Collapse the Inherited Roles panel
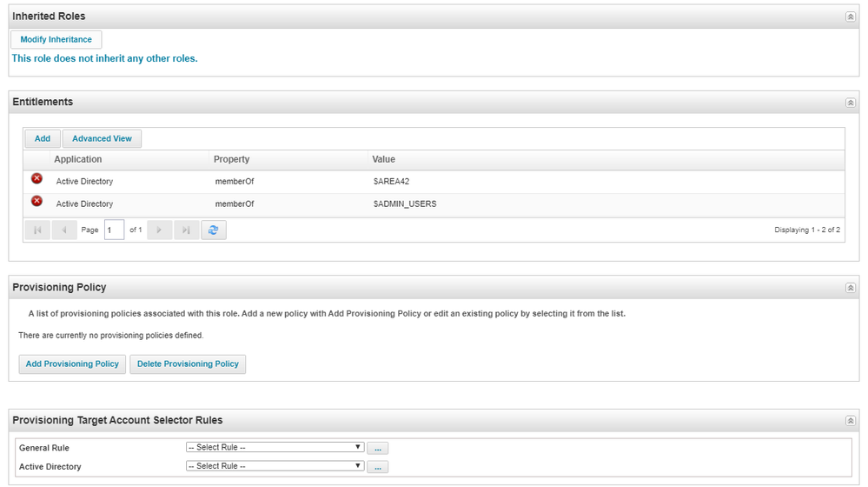The image size is (868, 487). [850, 17]
